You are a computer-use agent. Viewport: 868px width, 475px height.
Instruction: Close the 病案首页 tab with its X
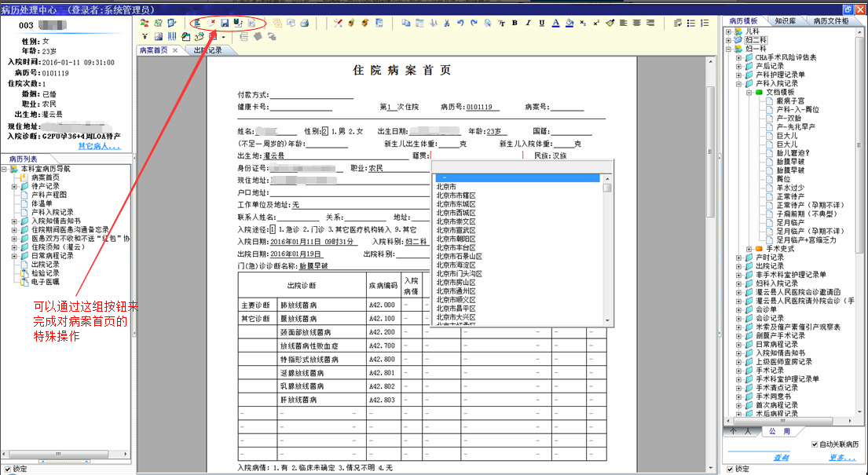coord(175,49)
